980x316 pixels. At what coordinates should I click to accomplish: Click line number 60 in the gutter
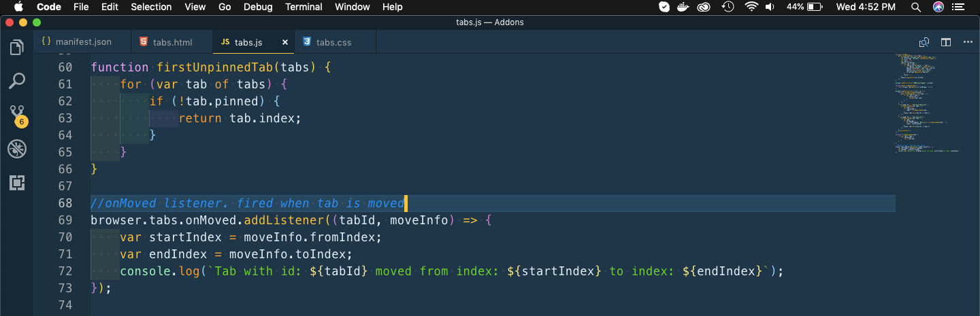tap(65, 67)
